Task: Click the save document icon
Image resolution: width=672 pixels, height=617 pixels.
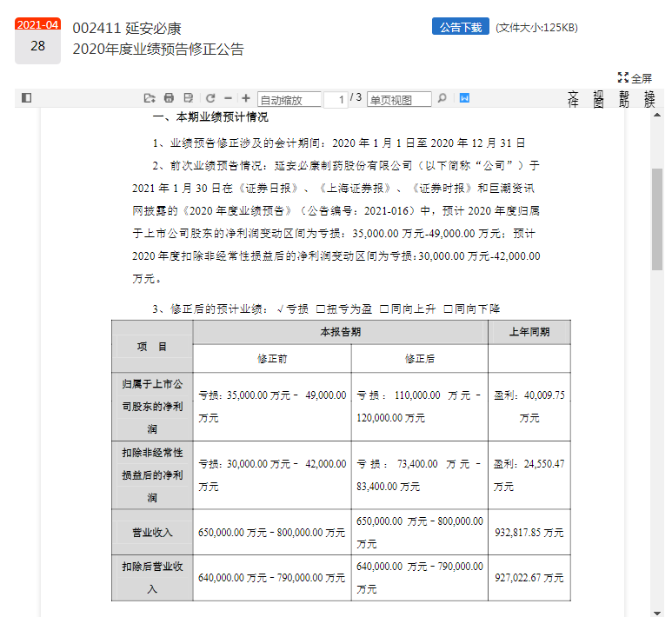Action: click(188, 98)
